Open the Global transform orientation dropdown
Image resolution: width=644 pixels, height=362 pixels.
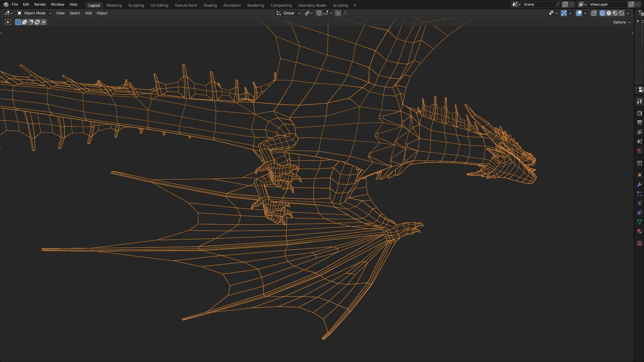(288, 13)
